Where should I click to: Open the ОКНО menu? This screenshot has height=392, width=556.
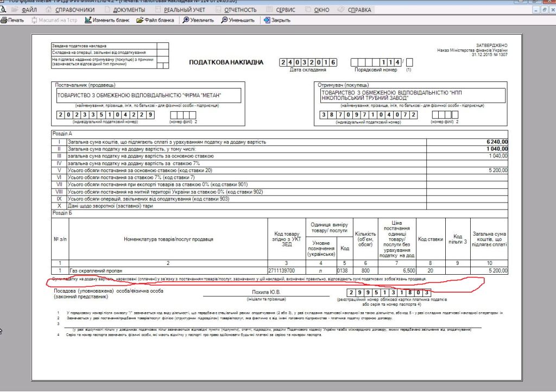pos(321,10)
